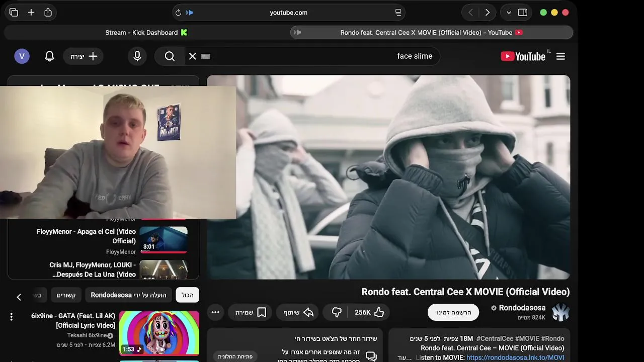
Task: Click the #Rondo hashtag
Action: (x=553, y=339)
